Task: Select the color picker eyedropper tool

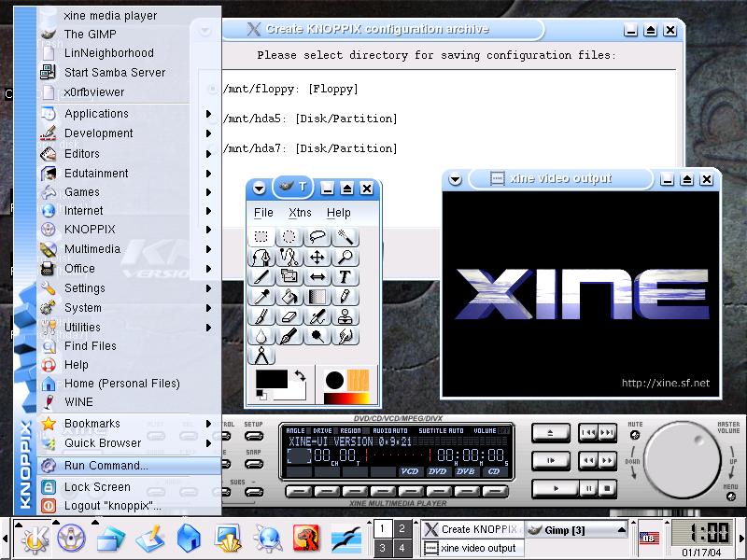Action: pos(261,297)
